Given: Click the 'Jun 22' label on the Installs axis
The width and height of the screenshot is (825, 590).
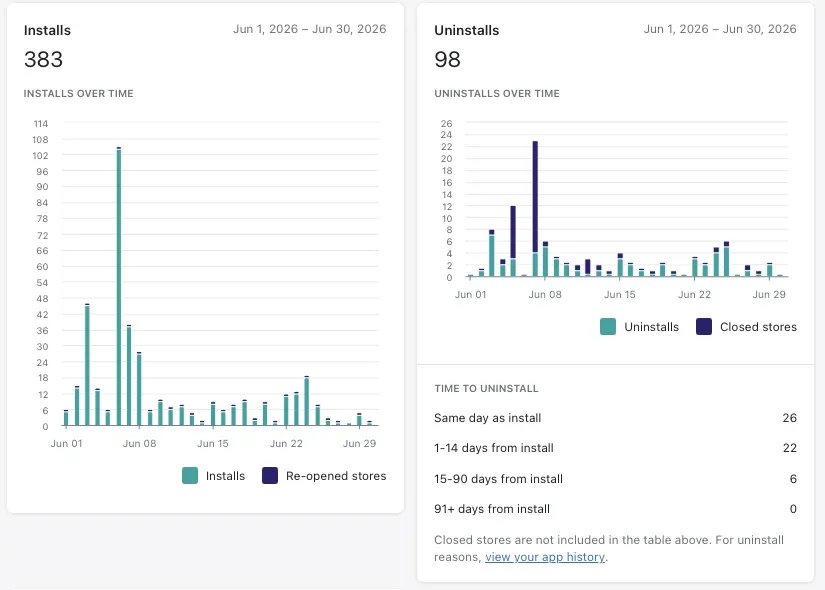Looking at the screenshot, I should 286,444.
